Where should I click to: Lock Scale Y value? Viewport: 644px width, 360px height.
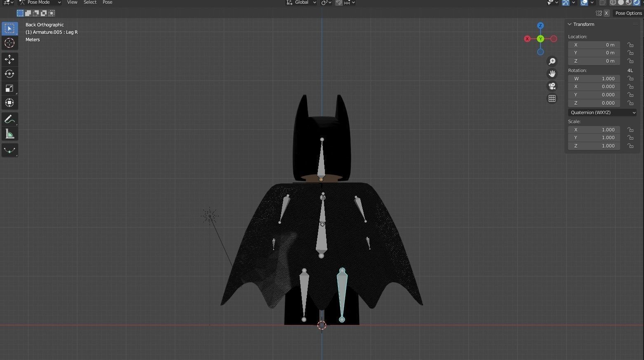(630, 138)
